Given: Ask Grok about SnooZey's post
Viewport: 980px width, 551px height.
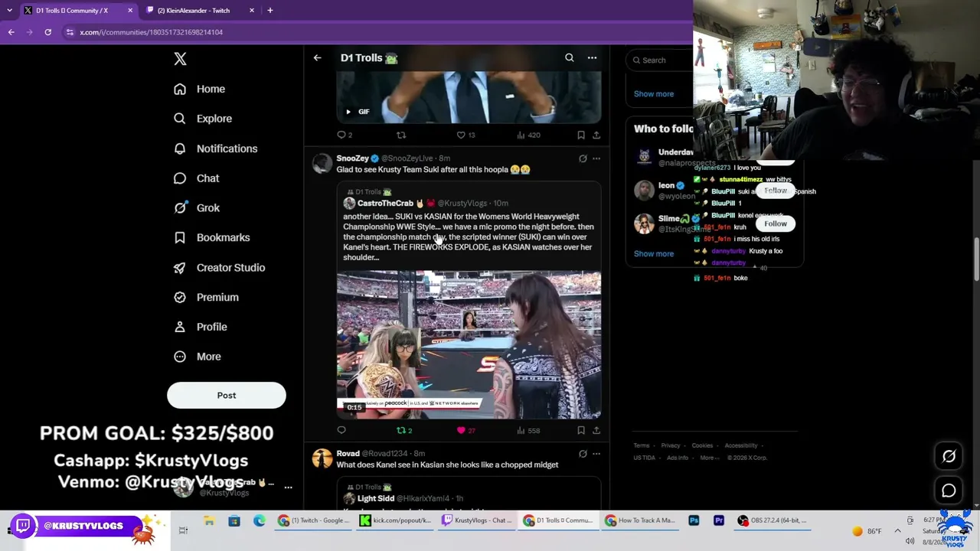Looking at the screenshot, I should (583, 158).
